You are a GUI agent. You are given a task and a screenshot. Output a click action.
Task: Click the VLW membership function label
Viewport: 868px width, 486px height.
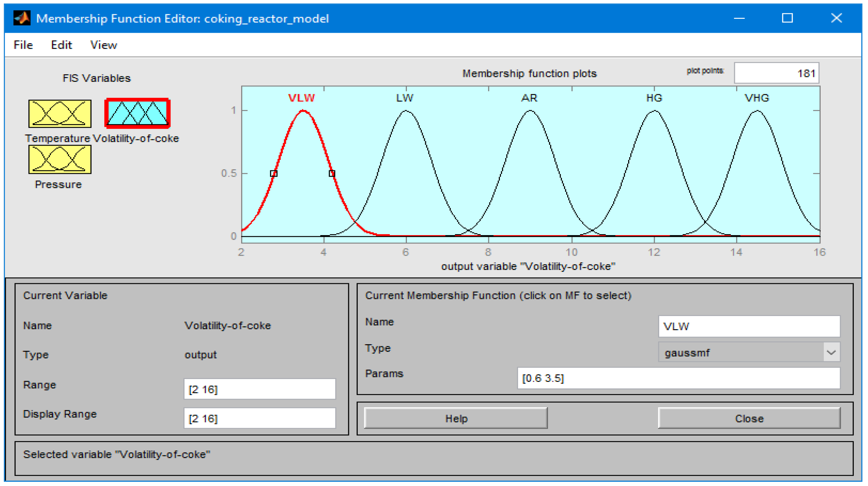[x=302, y=98]
